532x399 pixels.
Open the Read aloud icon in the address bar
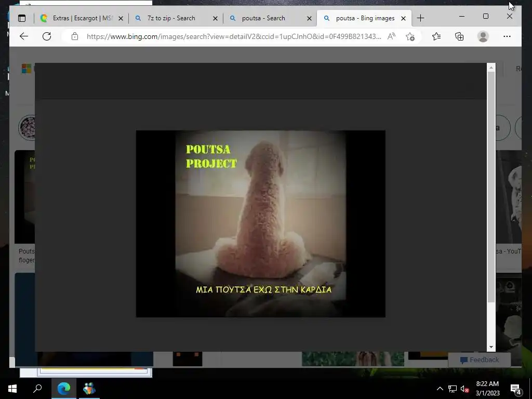(391, 36)
